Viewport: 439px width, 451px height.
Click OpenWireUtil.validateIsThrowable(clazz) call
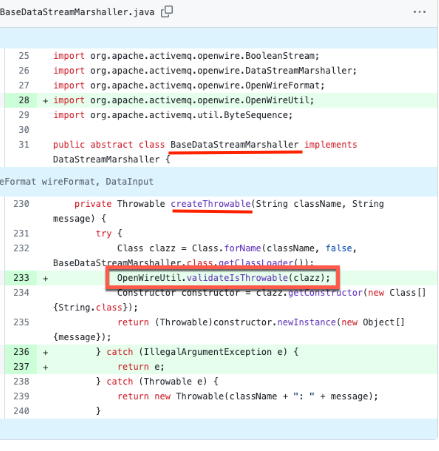223,278
